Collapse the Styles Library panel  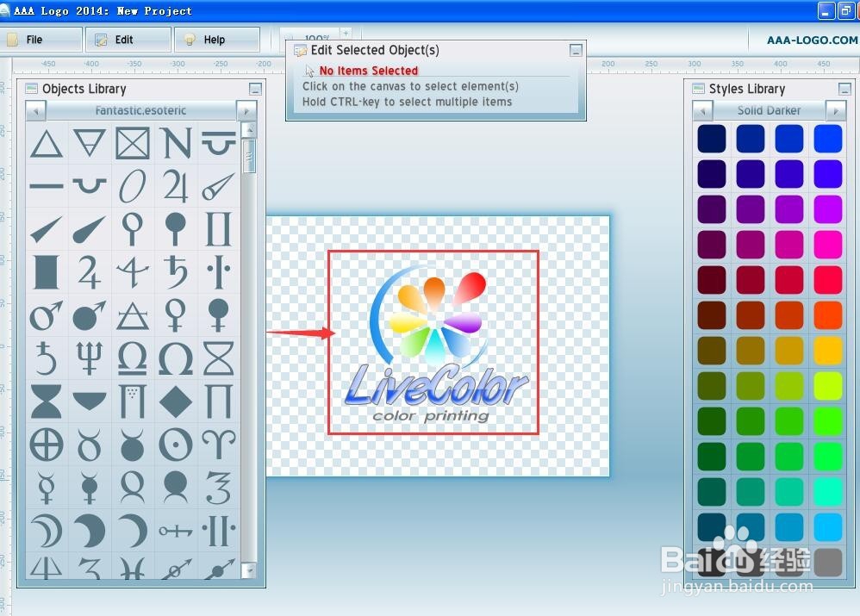pyautogui.click(x=844, y=89)
